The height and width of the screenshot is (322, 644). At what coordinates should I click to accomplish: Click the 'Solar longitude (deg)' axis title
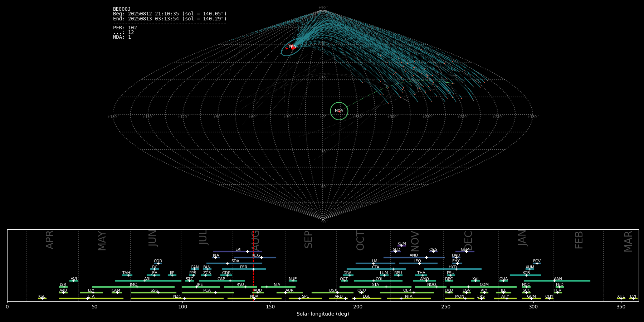point(323,314)
